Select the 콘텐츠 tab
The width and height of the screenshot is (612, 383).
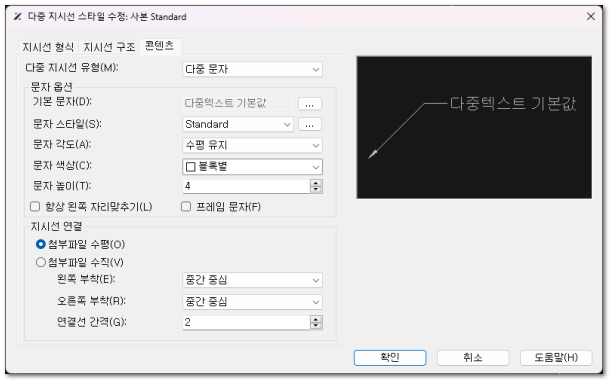(x=159, y=46)
